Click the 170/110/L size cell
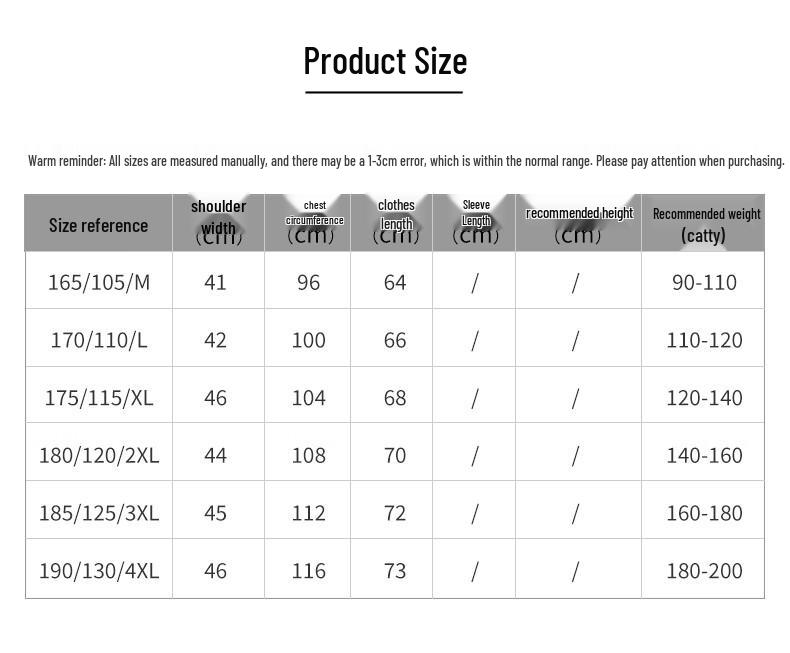Screen dimensions: 790x653 (x=99, y=340)
